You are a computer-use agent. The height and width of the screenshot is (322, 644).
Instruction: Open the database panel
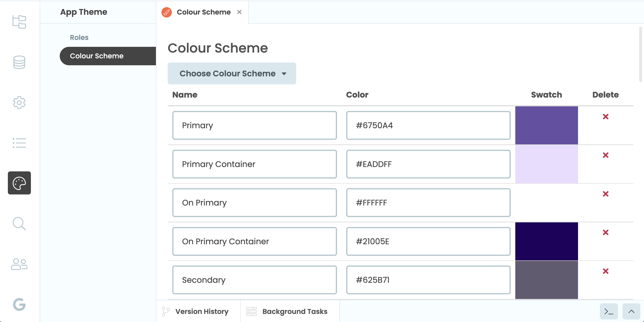pos(19,62)
